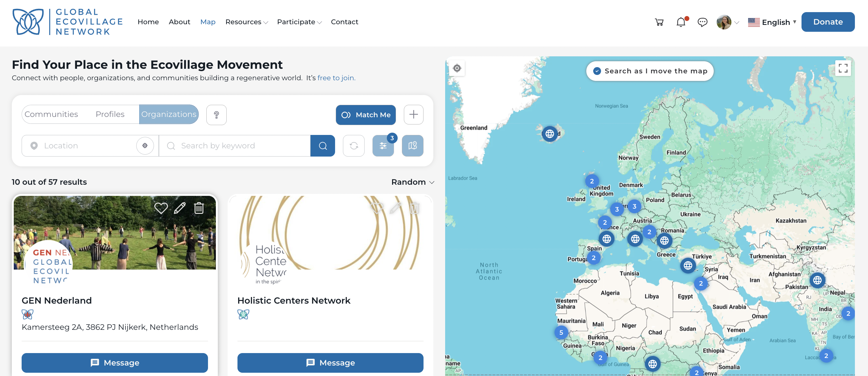Screen dimensions: 868x376
Task: Open the cluster of 5 near Mauritania
Action: point(561,332)
